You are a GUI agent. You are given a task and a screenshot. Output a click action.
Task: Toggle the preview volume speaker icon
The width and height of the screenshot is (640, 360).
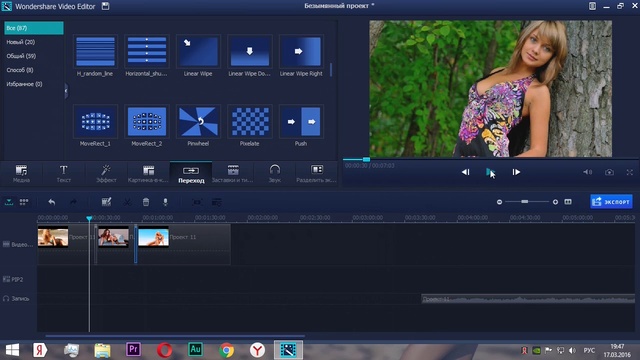587,172
